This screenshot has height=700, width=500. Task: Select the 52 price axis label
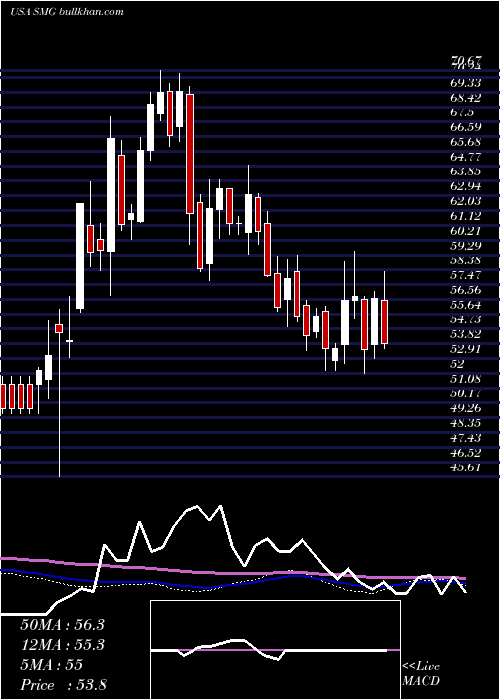point(458,364)
